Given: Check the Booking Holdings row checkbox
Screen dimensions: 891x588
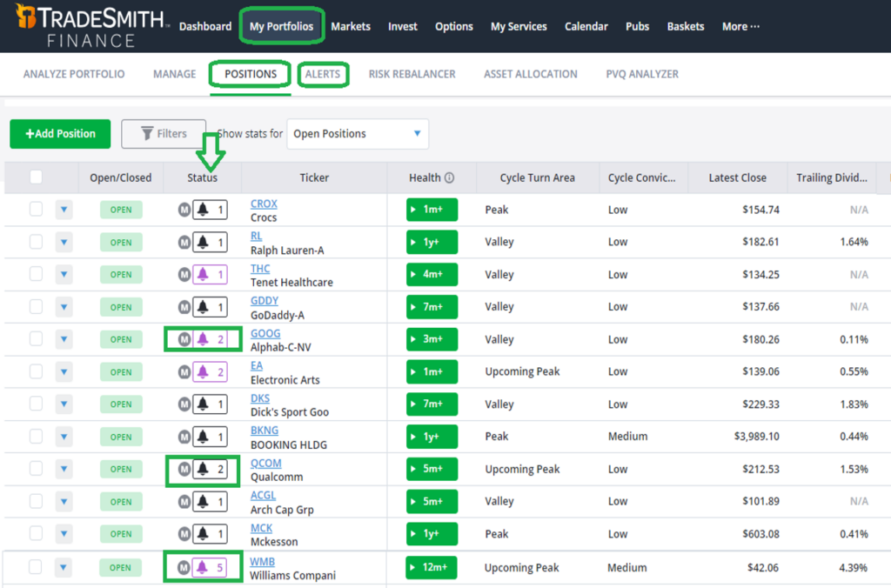Looking at the screenshot, I should click(36, 436).
